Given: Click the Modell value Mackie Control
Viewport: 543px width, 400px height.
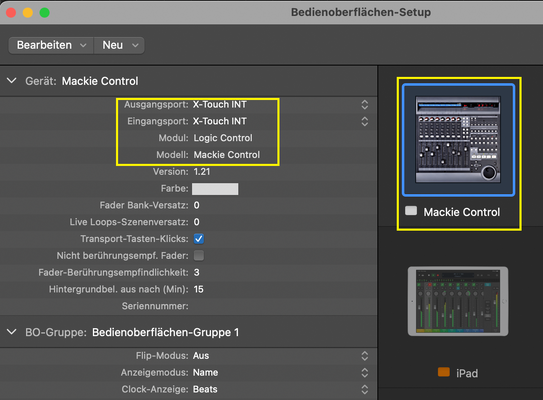Looking at the screenshot, I should click(226, 155).
